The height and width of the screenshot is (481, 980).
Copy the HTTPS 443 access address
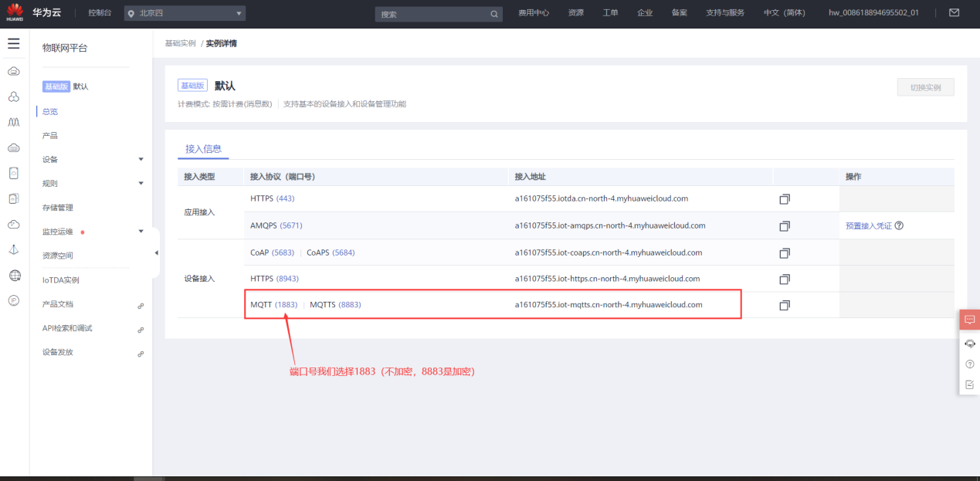click(x=785, y=199)
